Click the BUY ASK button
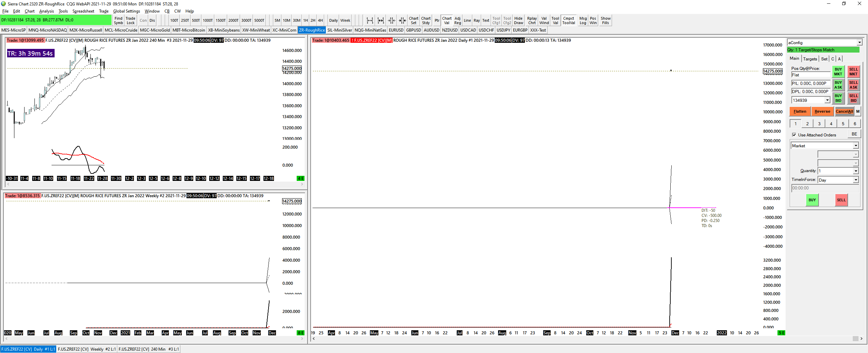 coord(838,85)
